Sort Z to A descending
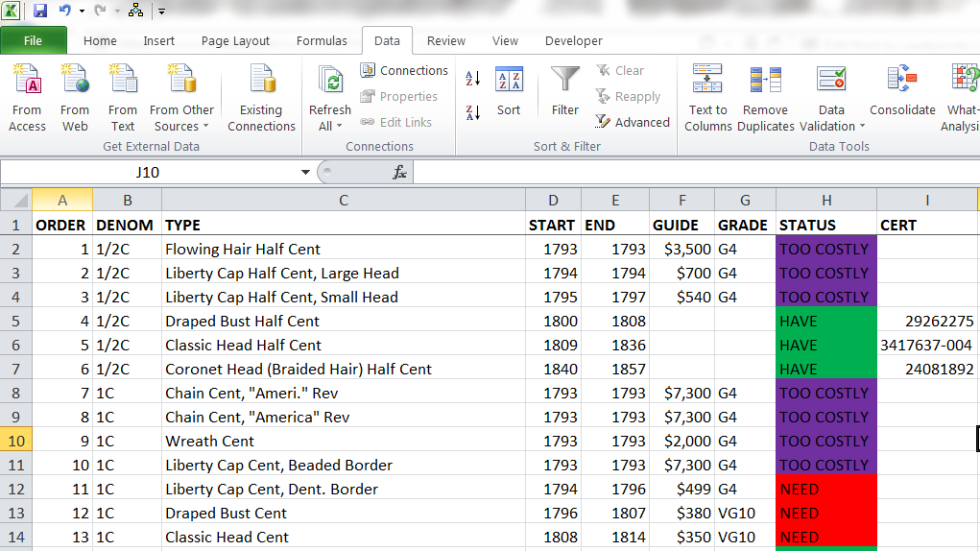The width and height of the screenshot is (980, 551). click(473, 112)
